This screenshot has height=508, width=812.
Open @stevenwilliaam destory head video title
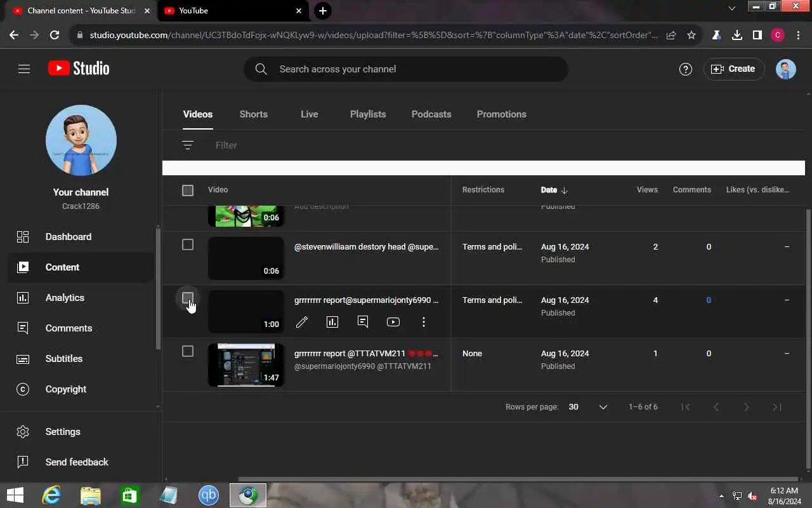[366, 247]
